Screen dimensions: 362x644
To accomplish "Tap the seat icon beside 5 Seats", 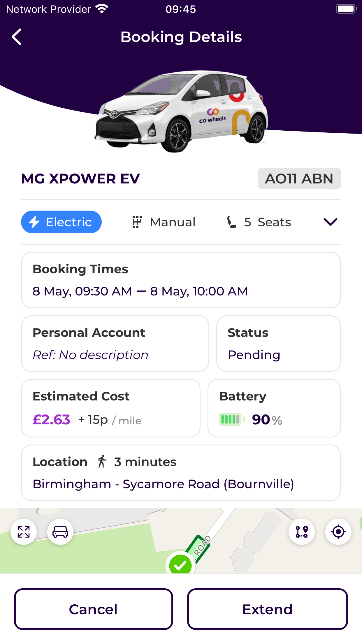I will pyautogui.click(x=231, y=222).
